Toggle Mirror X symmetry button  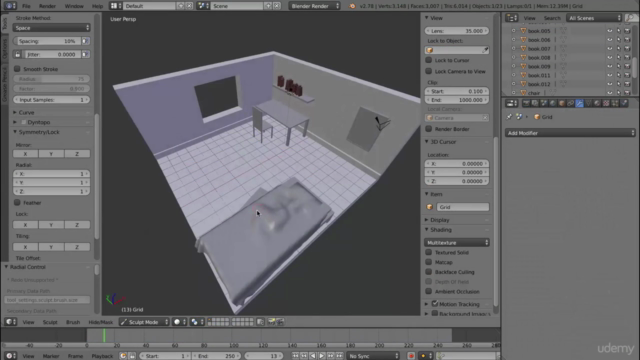pos(25,154)
